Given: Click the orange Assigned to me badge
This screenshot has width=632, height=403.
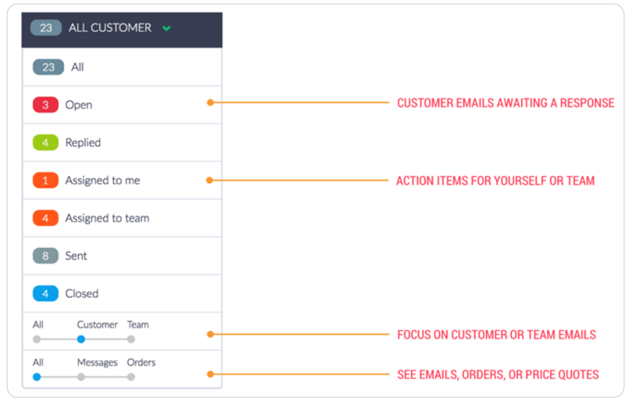Looking at the screenshot, I should 46,181.
